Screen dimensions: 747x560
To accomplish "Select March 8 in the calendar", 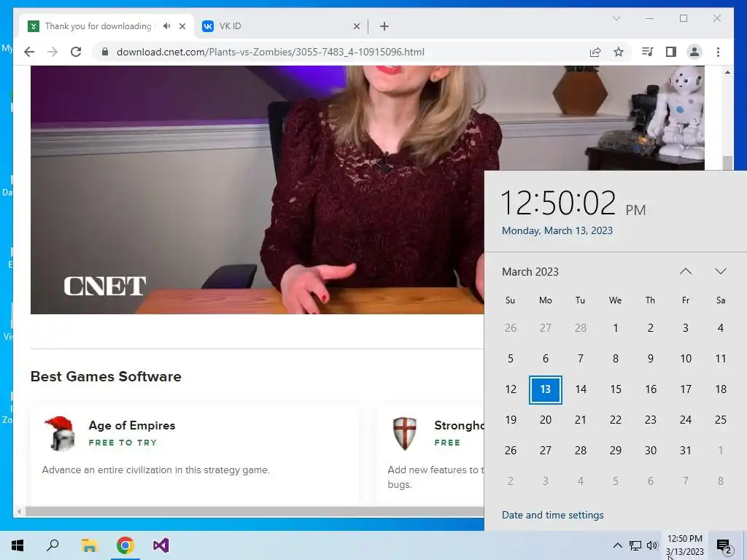I will [x=616, y=359].
